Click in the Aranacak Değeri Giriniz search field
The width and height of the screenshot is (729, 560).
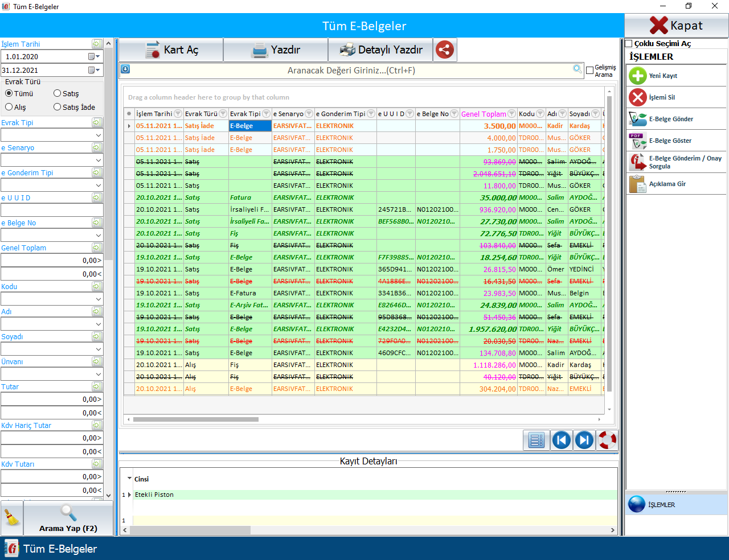click(351, 71)
